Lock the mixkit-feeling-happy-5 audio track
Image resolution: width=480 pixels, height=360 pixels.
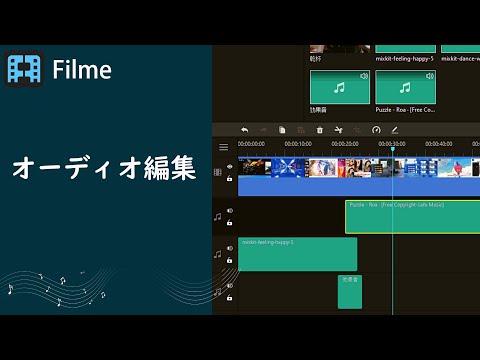pos(229,260)
